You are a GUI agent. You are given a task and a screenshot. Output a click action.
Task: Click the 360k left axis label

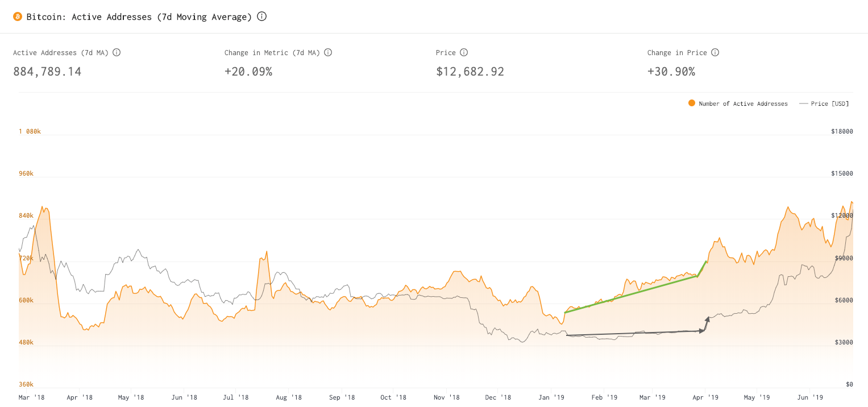[x=26, y=385]
